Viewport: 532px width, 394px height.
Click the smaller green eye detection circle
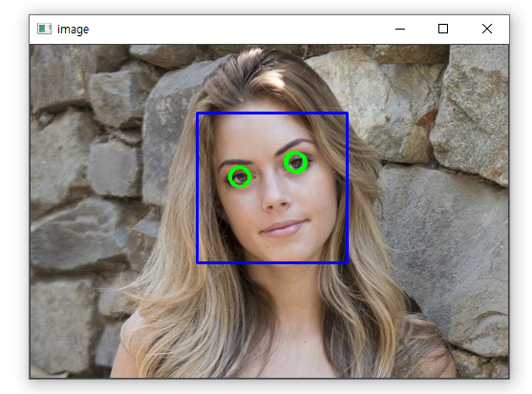[x=240, y=176]
